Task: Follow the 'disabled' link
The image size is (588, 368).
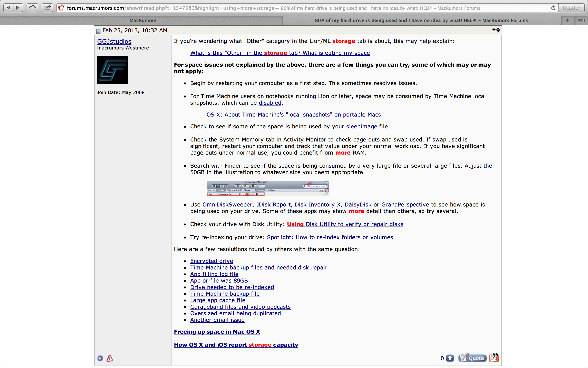Action: point(270,103)
